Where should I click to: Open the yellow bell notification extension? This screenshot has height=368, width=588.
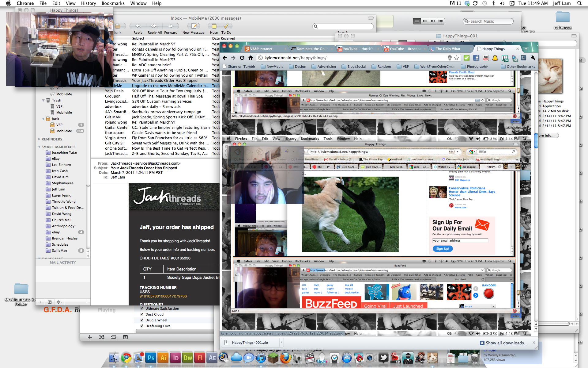495,58
